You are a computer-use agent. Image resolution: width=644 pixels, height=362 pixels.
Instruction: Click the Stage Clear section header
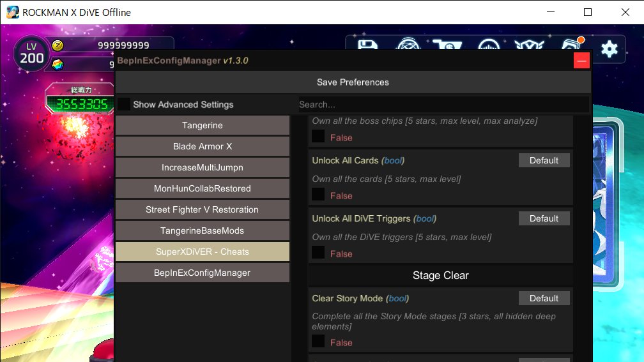(441, 275)
